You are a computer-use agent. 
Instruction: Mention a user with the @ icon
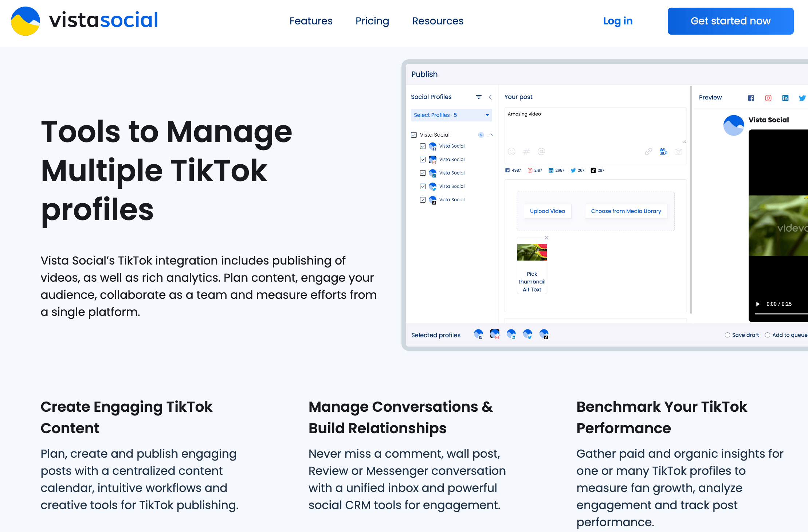coord(541,152)
